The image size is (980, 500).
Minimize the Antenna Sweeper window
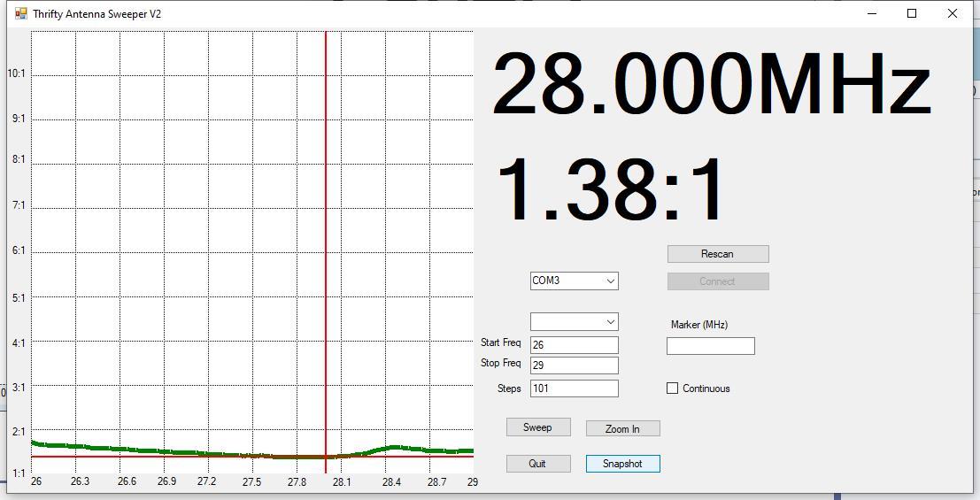[871, 13]
